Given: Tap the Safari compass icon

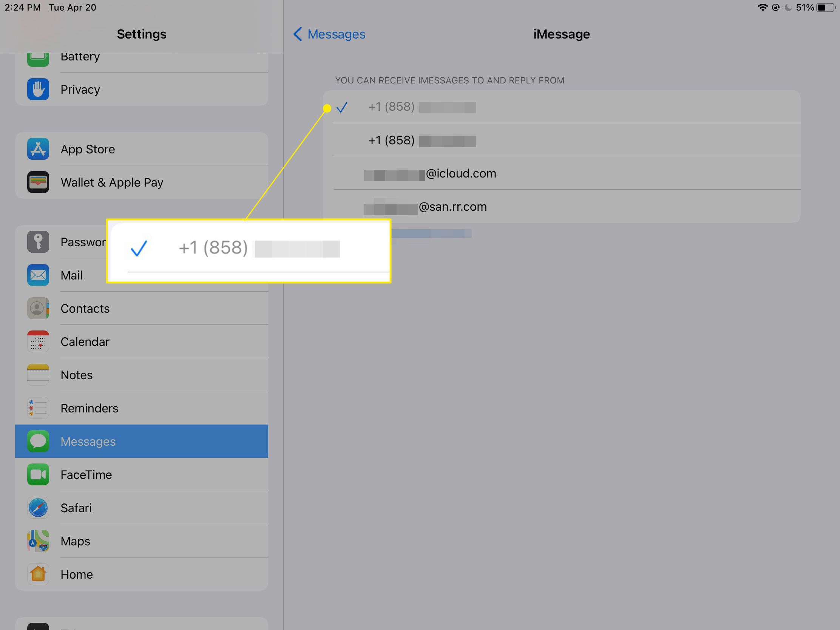Looking at the screenshot, I should pyautogui.click(x=38, y=507).
